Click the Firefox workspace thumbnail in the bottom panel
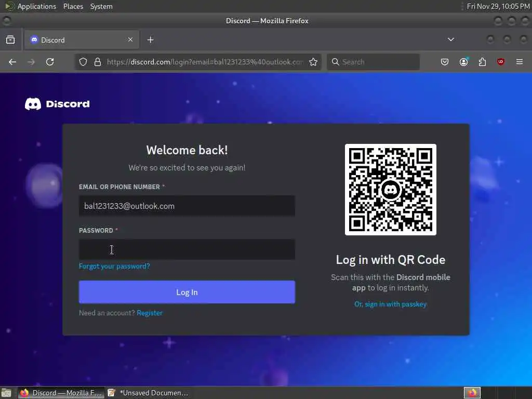Screen dimensions: 532x399 472,393
